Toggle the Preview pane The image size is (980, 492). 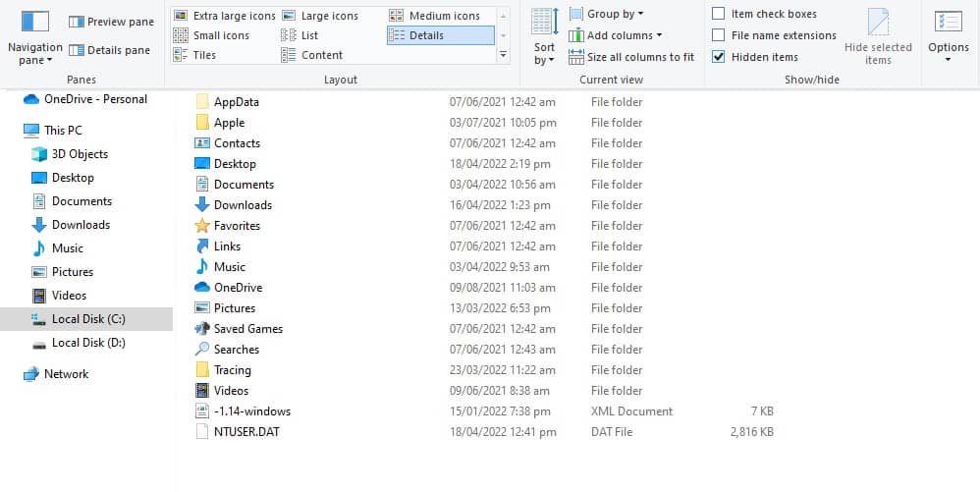click(111, 22)
